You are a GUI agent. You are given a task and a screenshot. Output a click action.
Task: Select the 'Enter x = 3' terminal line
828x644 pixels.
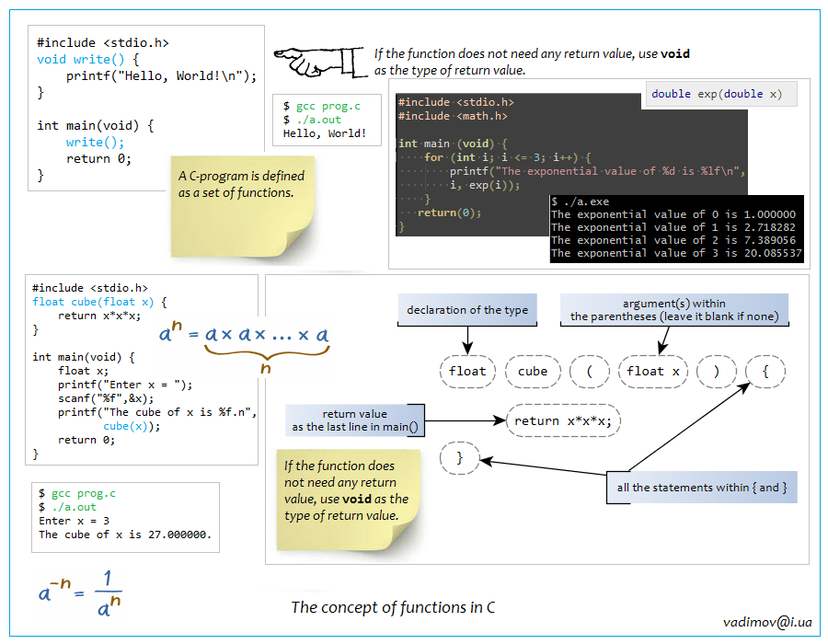[x=74, y=521]
